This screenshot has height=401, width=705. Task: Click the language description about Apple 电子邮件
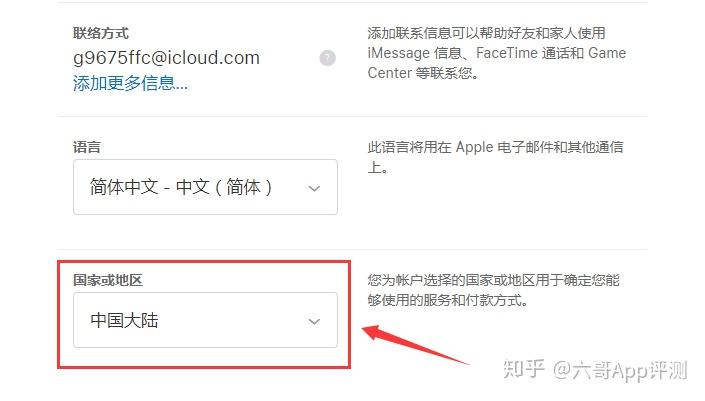(495, 157)
